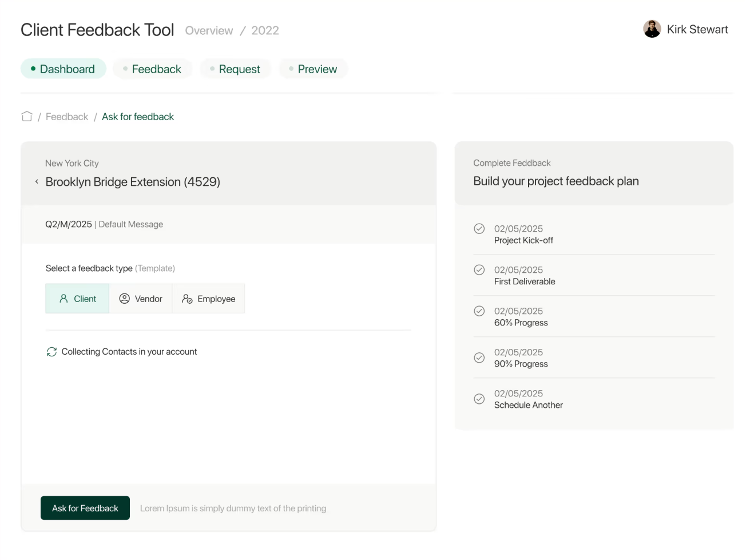The height and width of the screenshot is (560, 746).
Task: Toggle the Schedule Another milestone check
Action: click(479, 398)
